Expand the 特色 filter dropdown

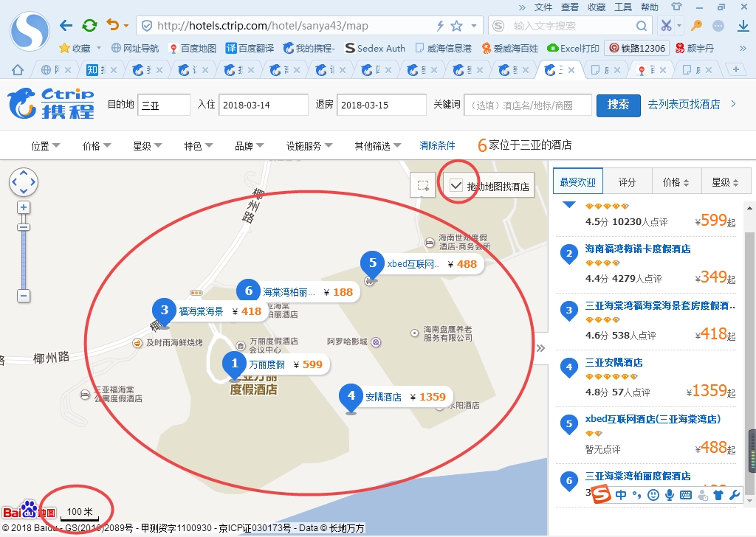(x=198, y=145)
